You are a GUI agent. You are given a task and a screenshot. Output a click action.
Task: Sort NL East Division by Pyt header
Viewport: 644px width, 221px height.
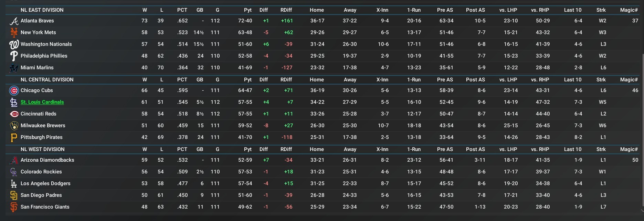coord(248,10)
